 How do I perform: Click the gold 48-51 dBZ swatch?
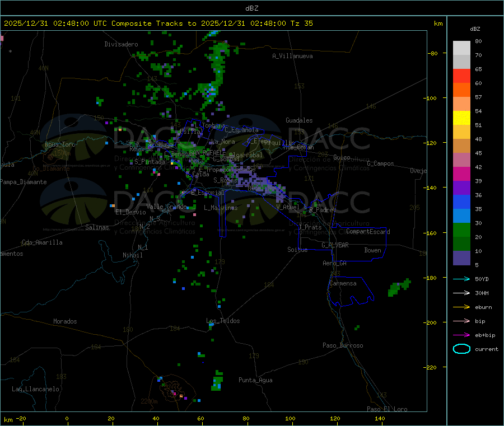pos(461,132)
